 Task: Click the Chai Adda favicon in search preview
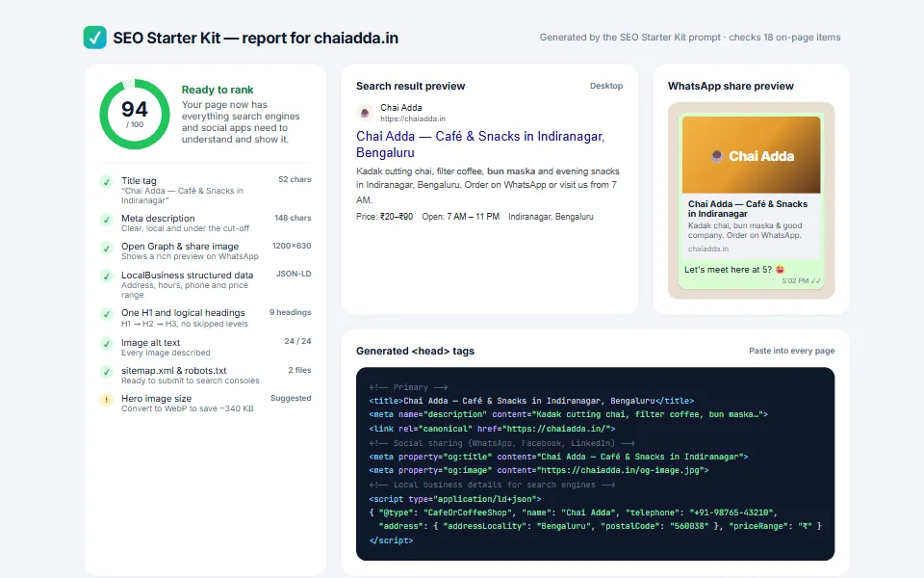(365, 112)
